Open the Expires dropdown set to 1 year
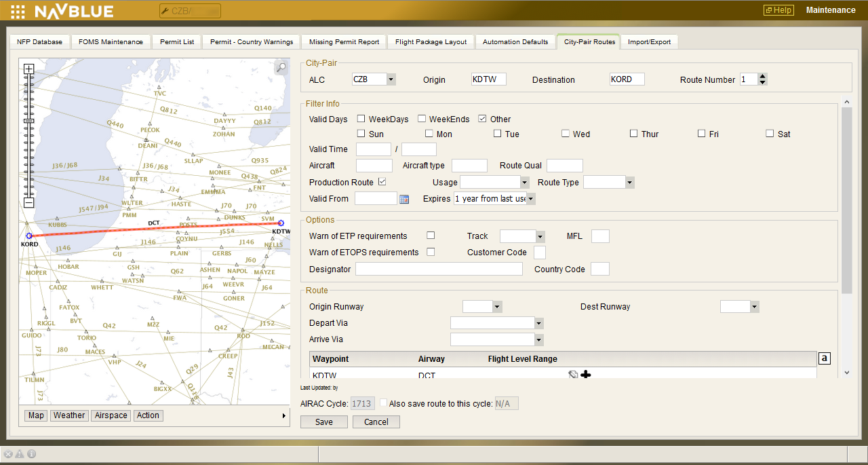Viewport: 868px width, 465px height. point(532,198)
